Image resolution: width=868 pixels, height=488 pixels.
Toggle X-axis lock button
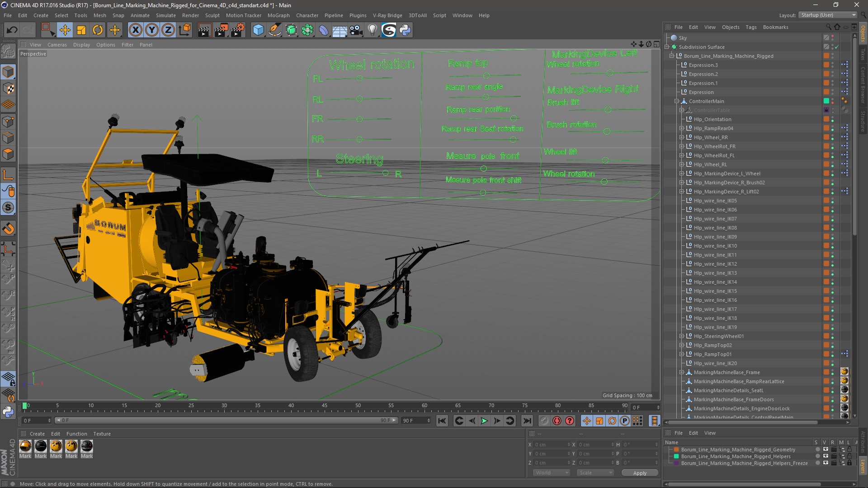pyautogui.click(x=135, y=30)
